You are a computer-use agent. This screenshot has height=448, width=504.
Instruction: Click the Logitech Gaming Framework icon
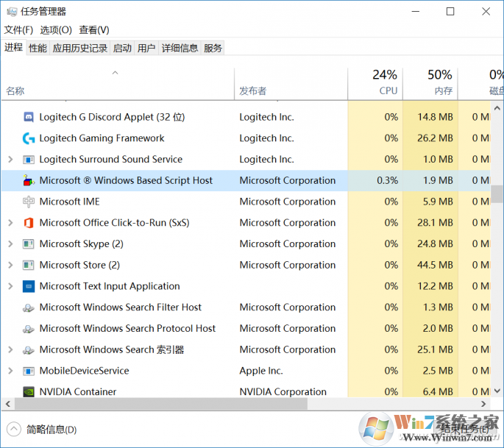point(29,138)
